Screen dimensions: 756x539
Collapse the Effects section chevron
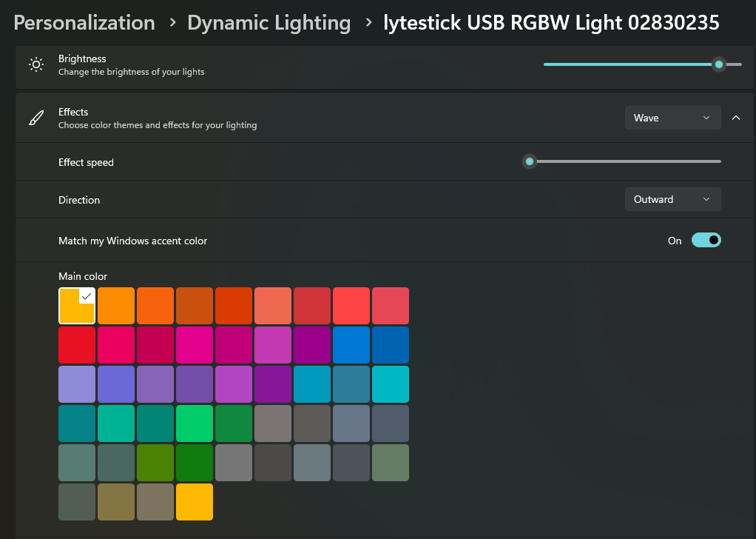[x=736, y=118]
